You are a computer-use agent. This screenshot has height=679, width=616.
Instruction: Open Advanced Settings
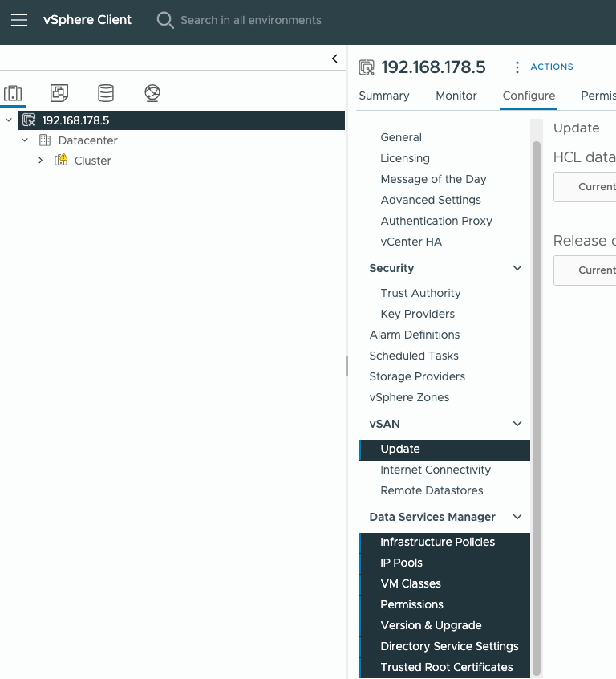click(431, 200)
